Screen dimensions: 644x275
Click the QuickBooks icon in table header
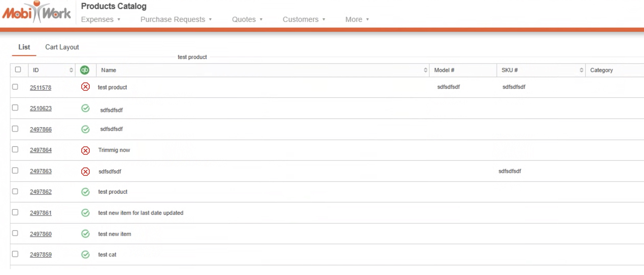click(84, 70)
